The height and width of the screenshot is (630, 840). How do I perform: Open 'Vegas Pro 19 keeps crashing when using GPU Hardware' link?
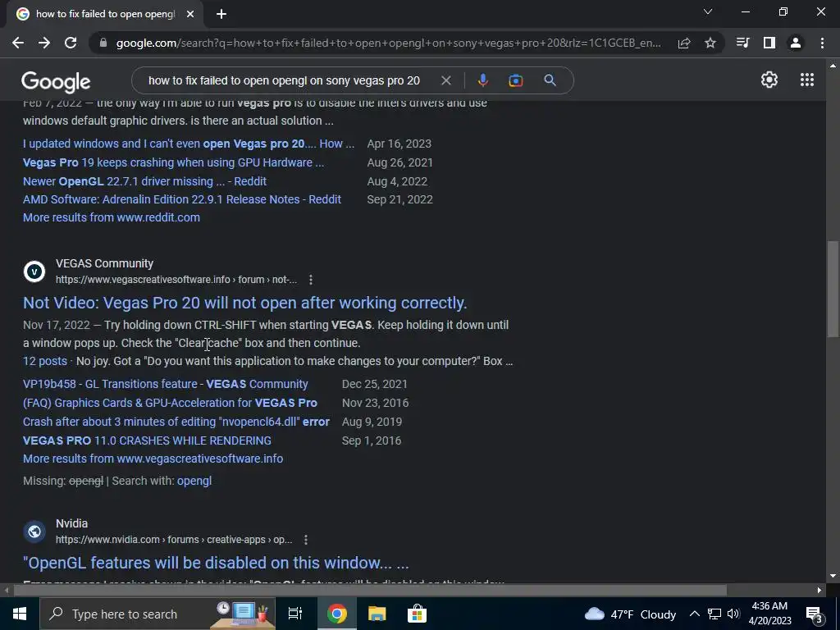pos(173,162)
